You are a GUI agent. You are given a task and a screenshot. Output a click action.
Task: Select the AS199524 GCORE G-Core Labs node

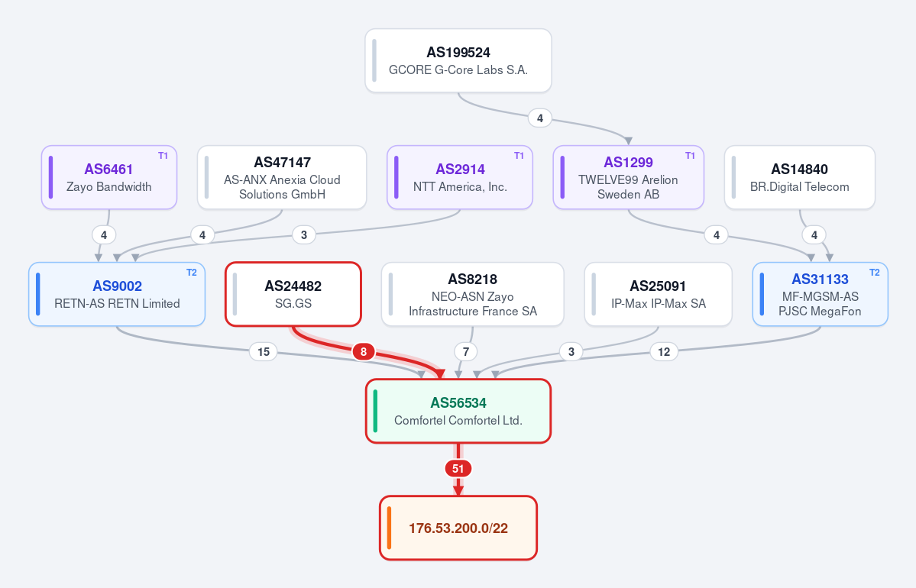pyautogui.click(x=458, y=61)
